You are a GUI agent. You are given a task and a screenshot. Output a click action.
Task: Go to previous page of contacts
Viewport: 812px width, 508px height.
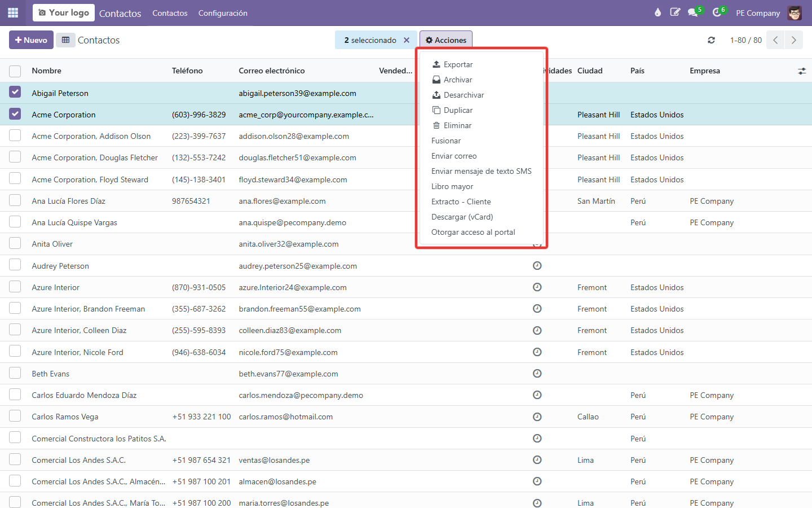coord(775,40)
